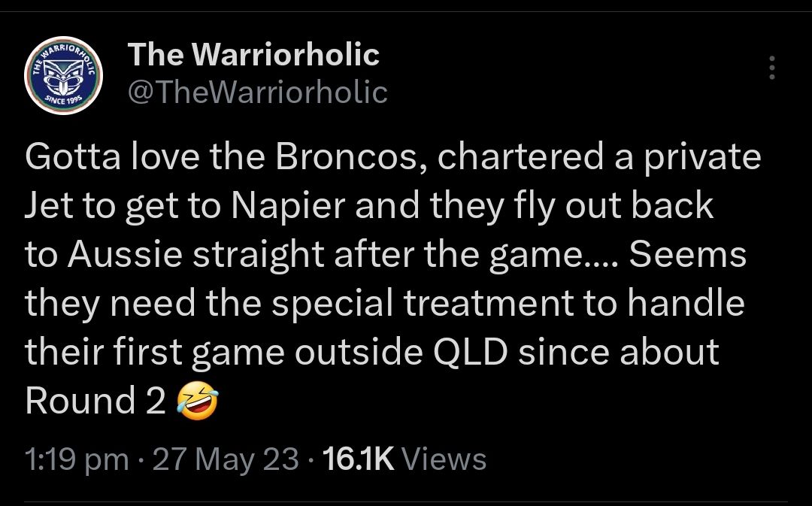The image size is (812, 506).
Task: Click the Warriors mask logo inside the avatar
Action: (x=63, y=76)
